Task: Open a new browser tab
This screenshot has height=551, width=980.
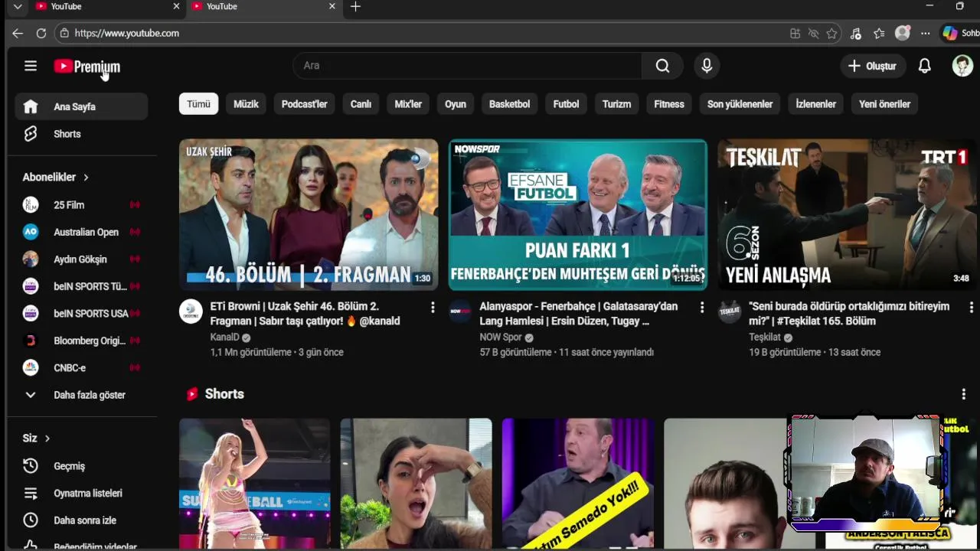Action: click(x=355, y=7)
